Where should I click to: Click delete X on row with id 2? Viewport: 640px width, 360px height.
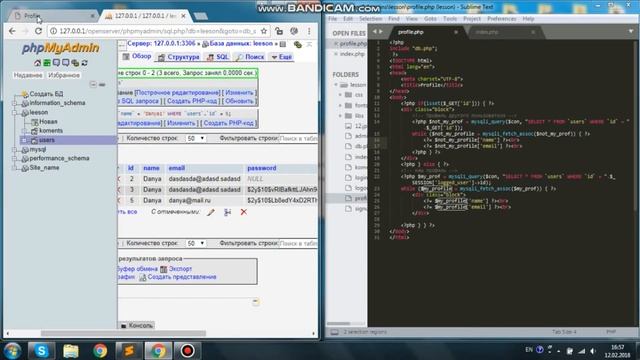click(x=119, y=179)
